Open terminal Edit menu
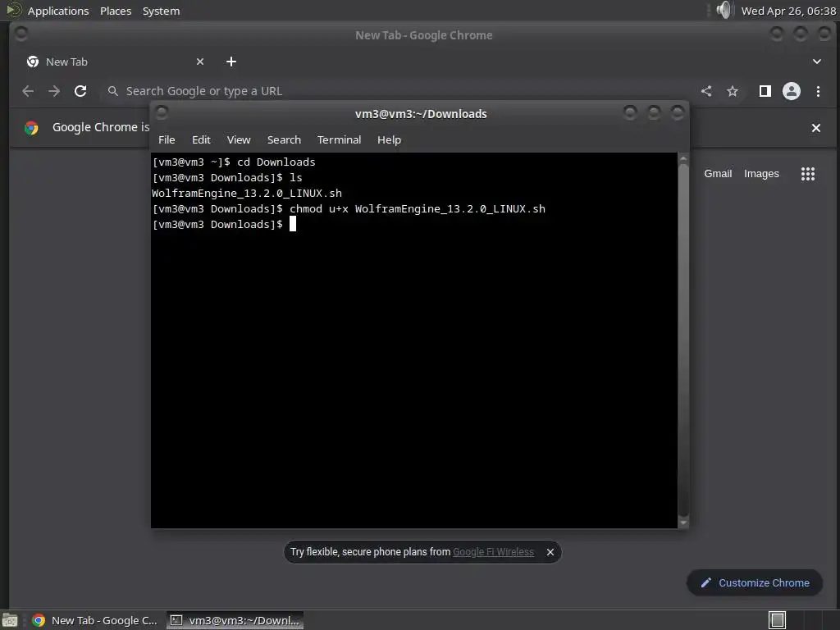Screen dimensions: 840x630 (201, 139)
